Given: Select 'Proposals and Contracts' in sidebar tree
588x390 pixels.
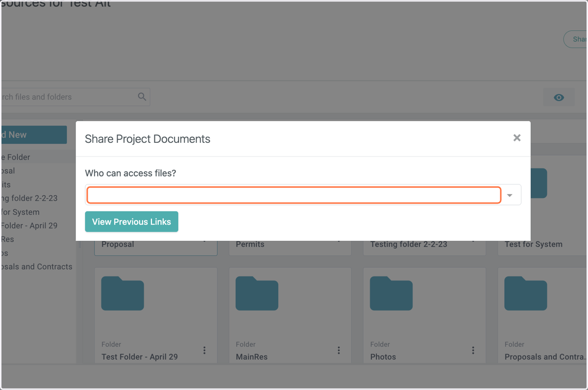Looking at the screenshot, I should (x=36, y=267).
